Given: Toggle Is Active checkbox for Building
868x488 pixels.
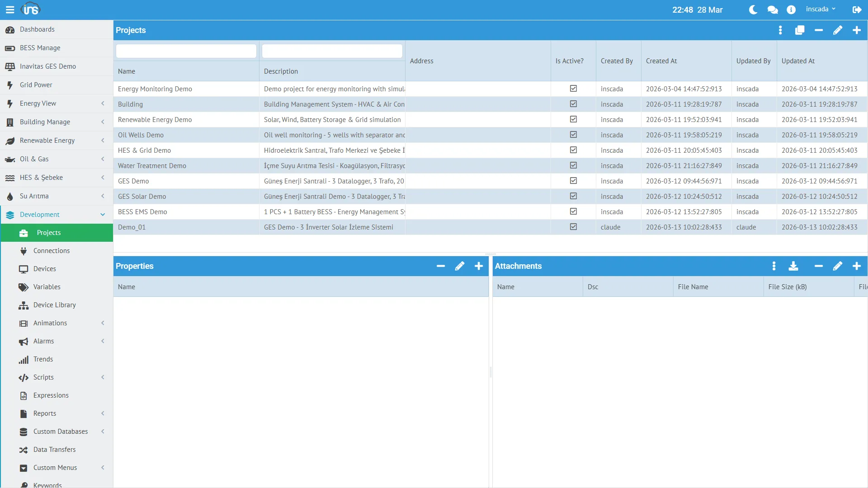Looking at the screenshot, I should [573, 104].
